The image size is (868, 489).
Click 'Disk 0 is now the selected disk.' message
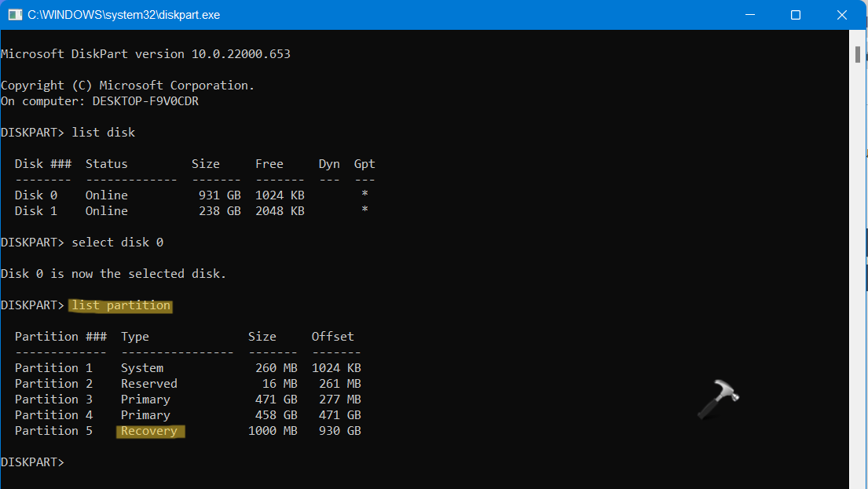click(x=113, y=274)
